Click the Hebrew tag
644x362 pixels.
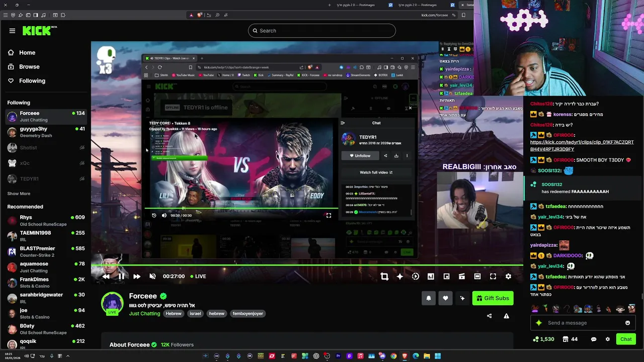point(174,314)
